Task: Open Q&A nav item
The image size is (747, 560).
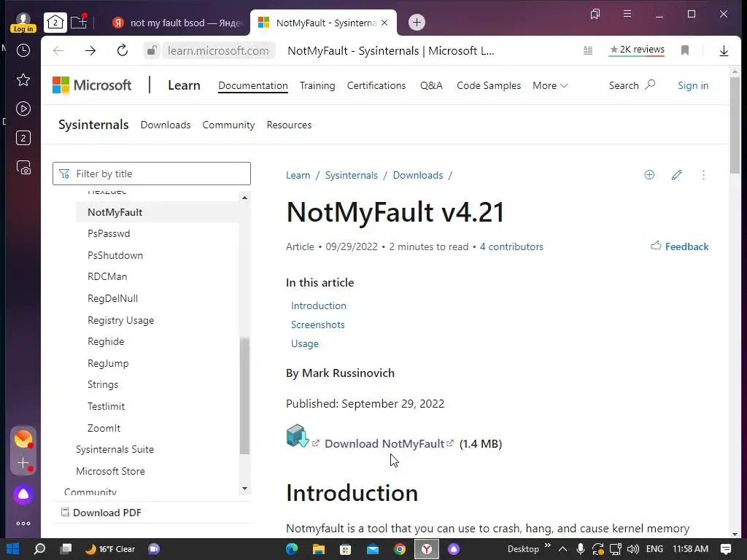Action: point(431,86)
